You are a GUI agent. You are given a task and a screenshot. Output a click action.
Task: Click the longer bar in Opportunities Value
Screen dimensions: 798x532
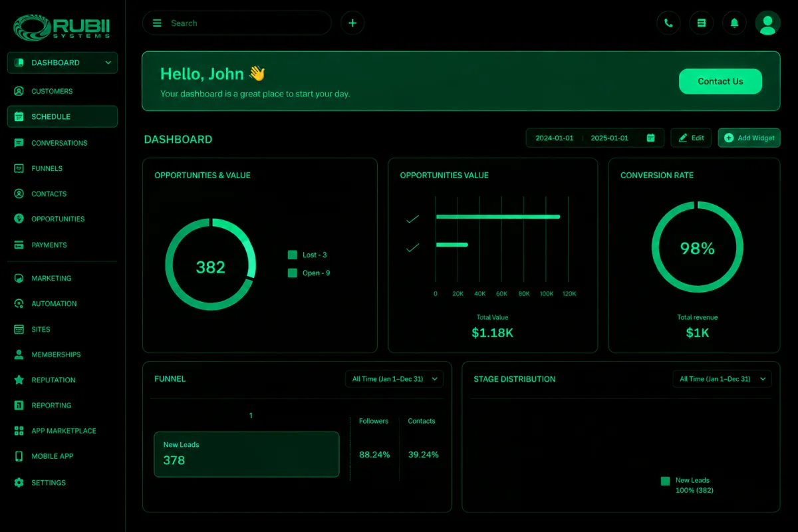tap(498, 217)
